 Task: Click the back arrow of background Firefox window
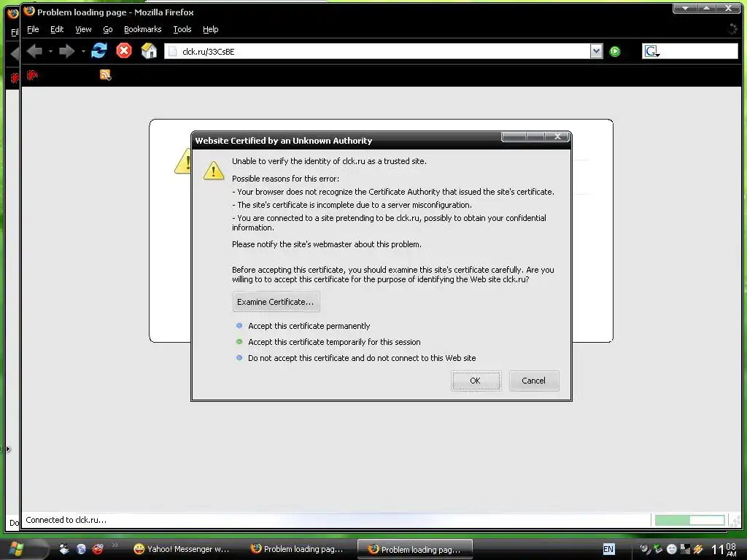point(15,52)
